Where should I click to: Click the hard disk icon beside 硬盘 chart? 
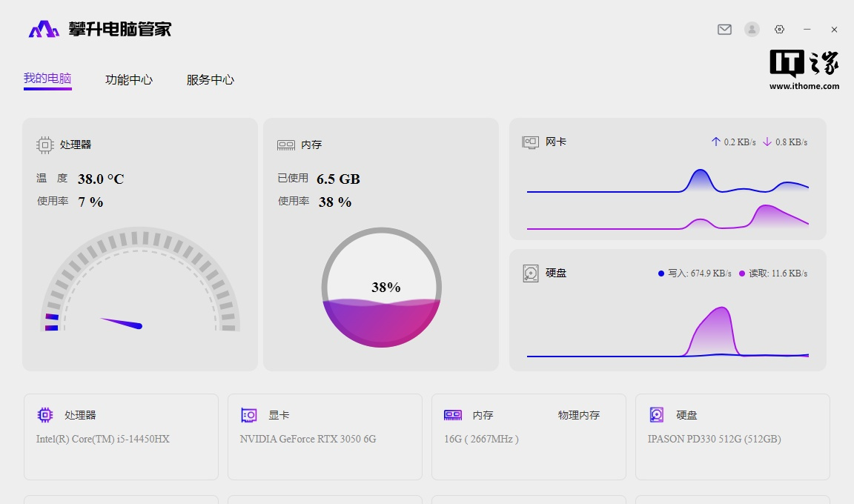click(530, 273)
